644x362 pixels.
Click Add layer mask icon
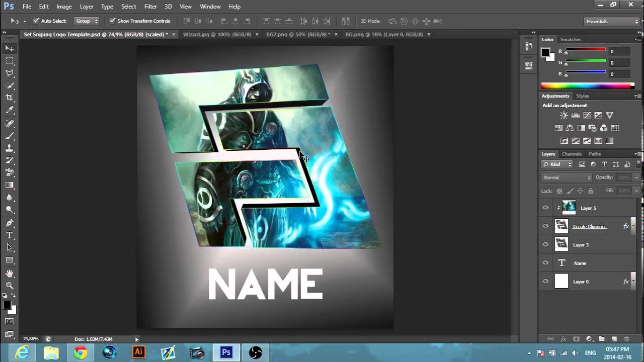point(576,339)
